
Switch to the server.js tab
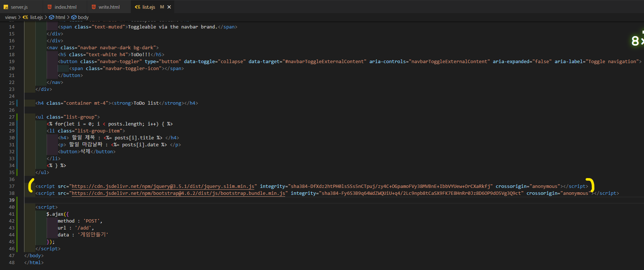pyautogui.click(x=19, y=7)
